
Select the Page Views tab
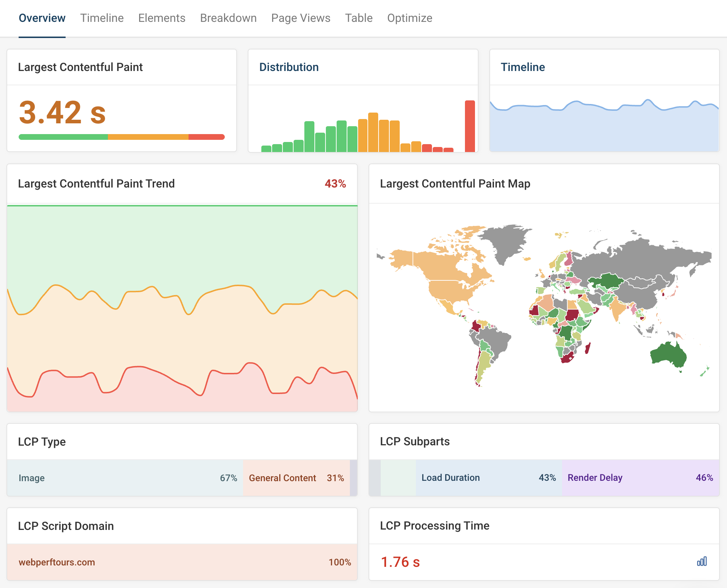[300, 18]
